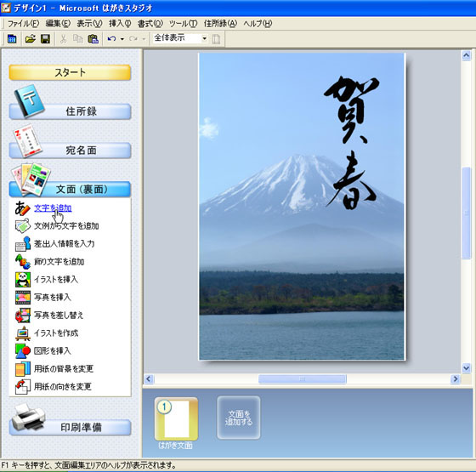The image size is (476, 472).
Task: Select the はがき文面 page thumbnail
Action: [x=176, y=418]
